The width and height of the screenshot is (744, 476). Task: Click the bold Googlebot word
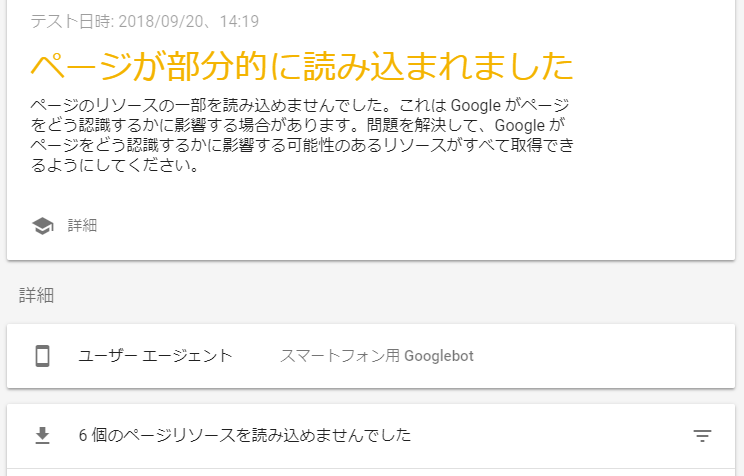(x=439, y=356)
